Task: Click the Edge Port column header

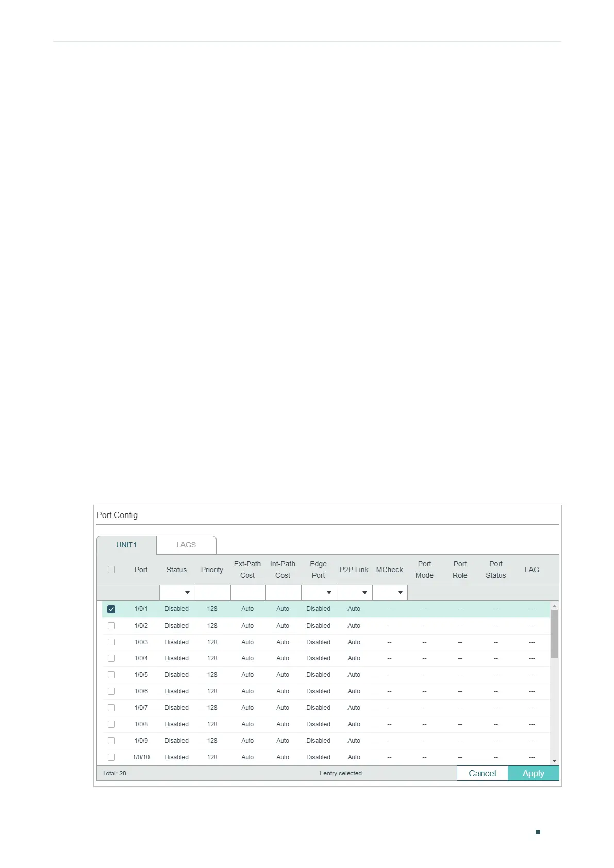Action: click(318, 570)
